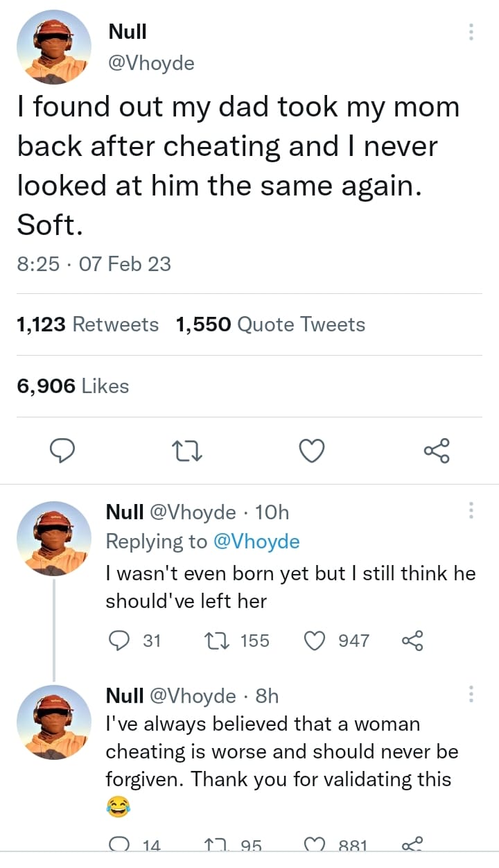The image size is (499, 868).
Task: Open three-dot menu on 8h reply
Action: point(471,694)
